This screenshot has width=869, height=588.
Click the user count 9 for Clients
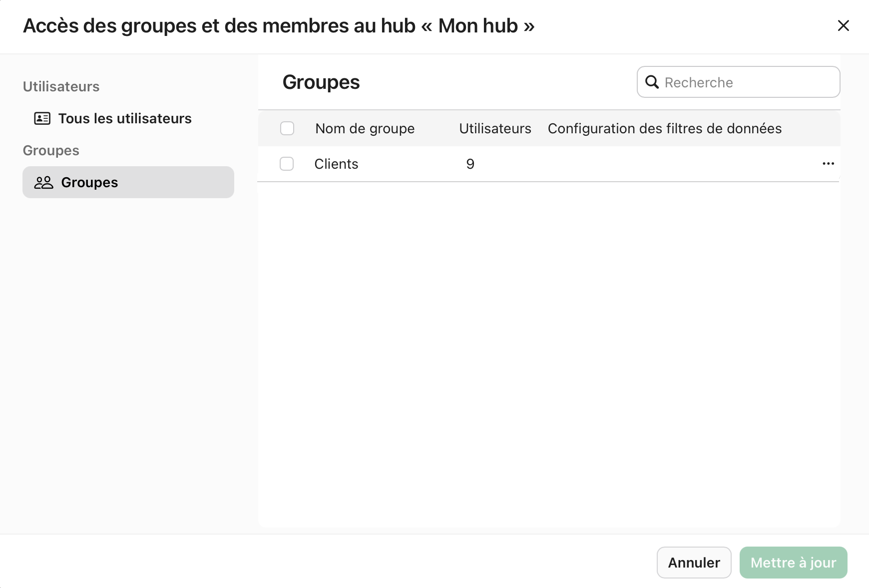click(x=470, y=163)
